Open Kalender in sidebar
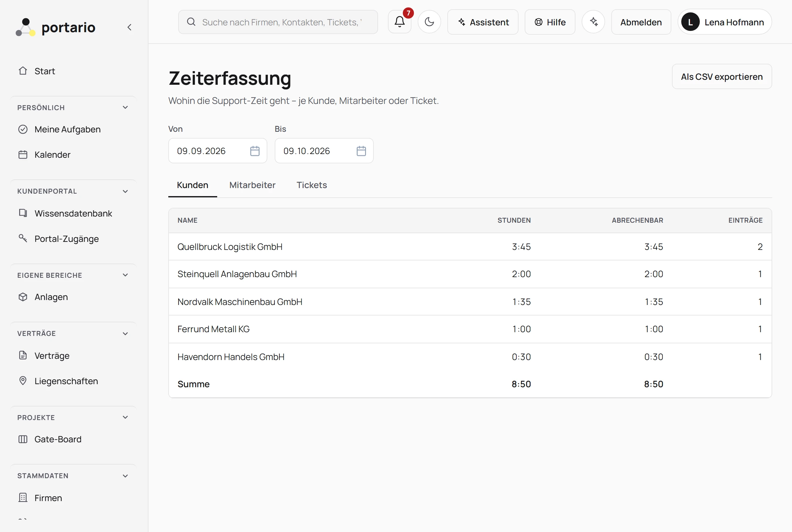 coord(74,155)
